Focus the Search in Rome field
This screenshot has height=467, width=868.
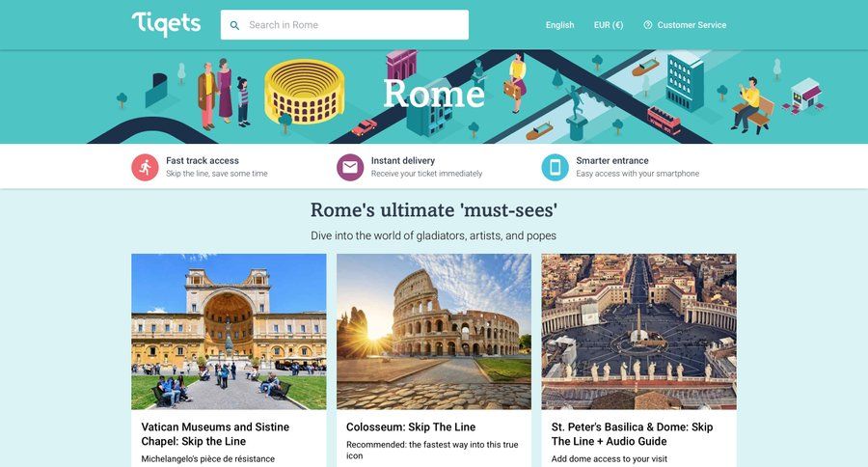[x=344, y=25]
